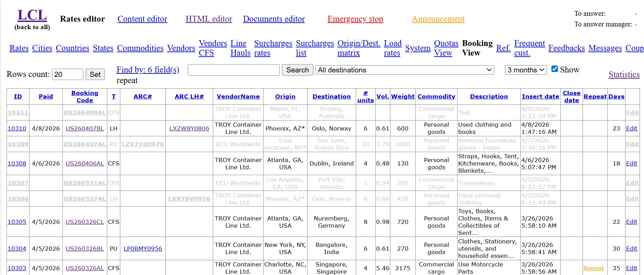Click the search text input box
The height and width of the screenshot is (275, 644).
[x=233, y=70]
